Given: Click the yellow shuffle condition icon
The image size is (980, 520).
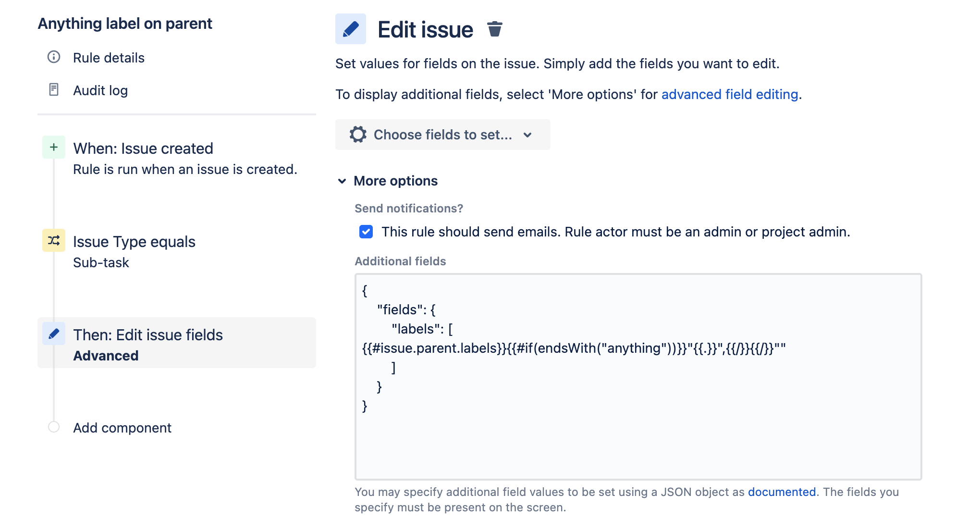Looking at the screenshot, I should [54, 240].
